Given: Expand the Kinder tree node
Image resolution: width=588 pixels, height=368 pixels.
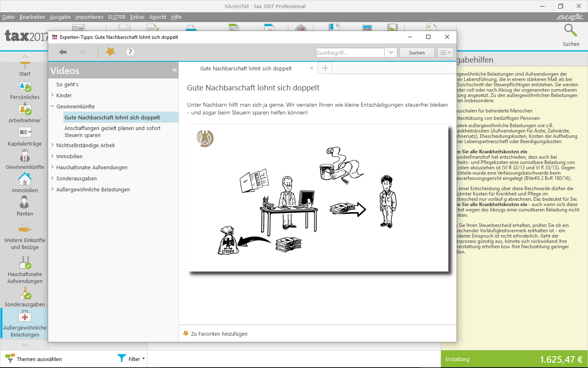Looking at the screenshot, I should (53, 95).
